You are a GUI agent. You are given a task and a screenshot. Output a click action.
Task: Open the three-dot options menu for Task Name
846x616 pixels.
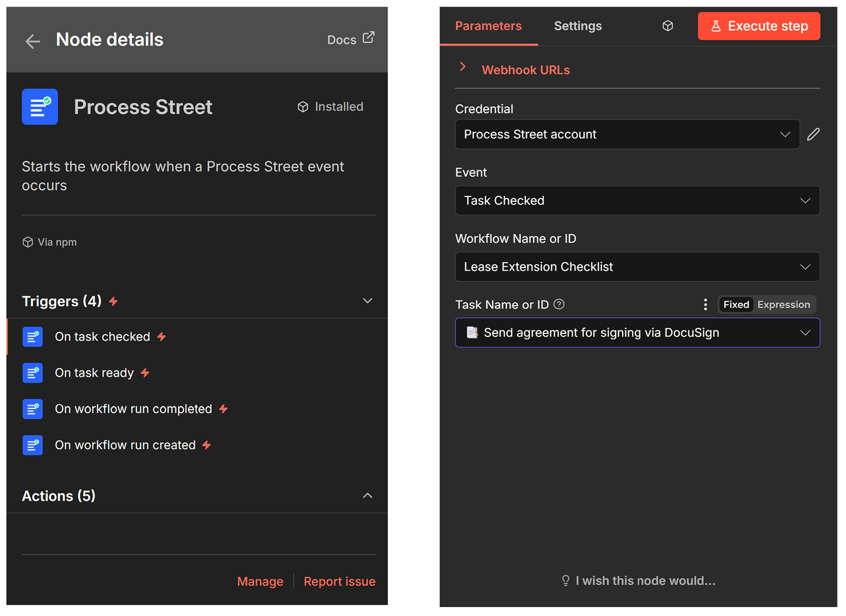(x=705, y=304)
